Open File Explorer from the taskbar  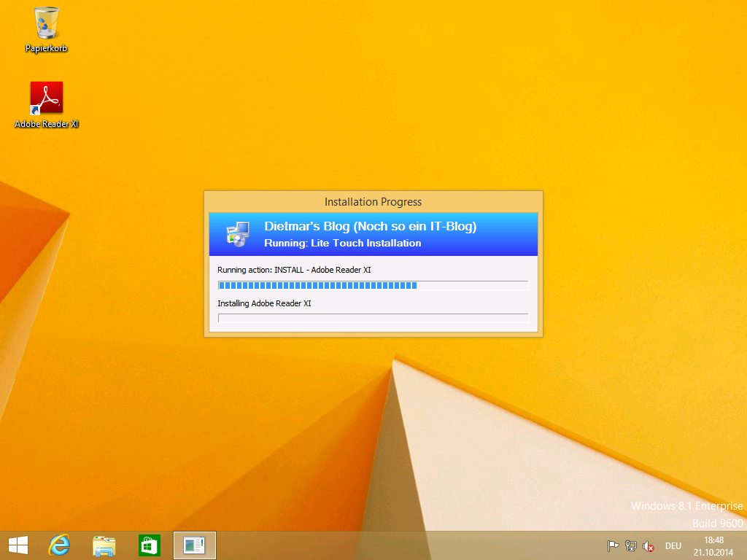[x=104, y=545]
